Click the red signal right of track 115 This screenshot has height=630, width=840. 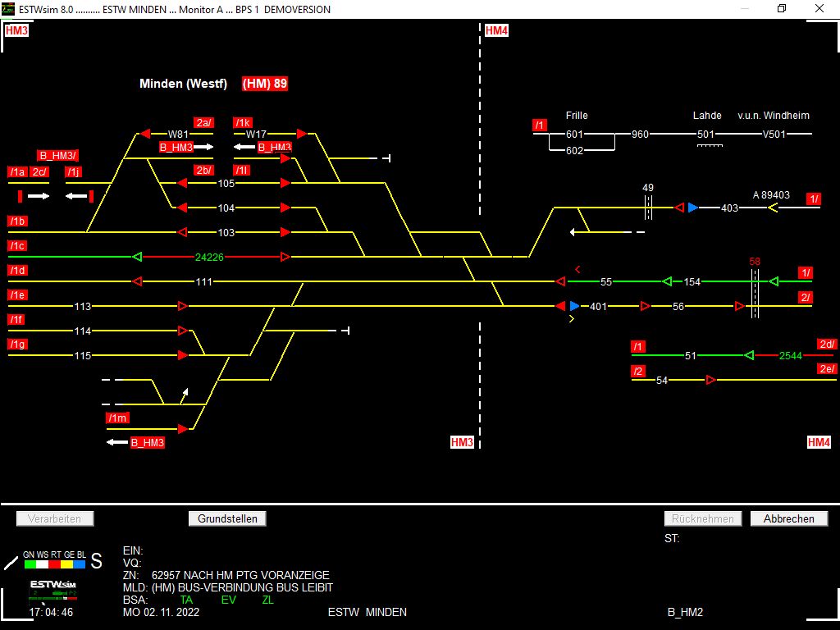click(x=183, y=355)
